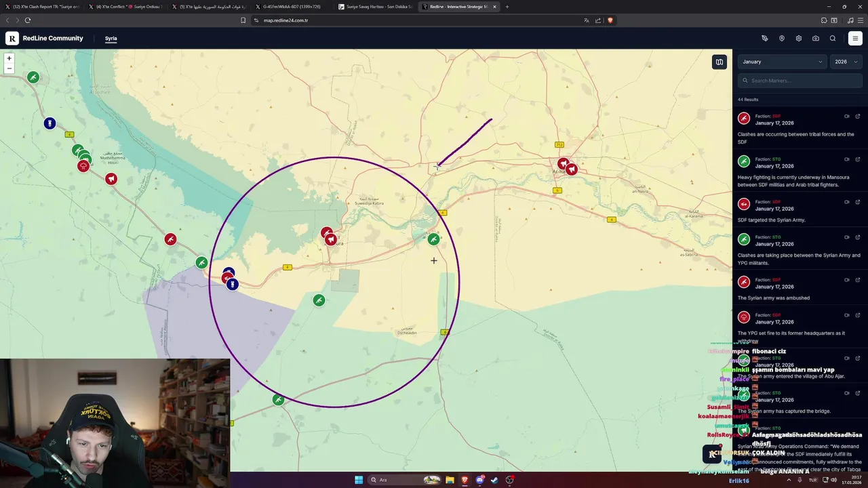
Task: Toggle the hamburger sidebar menu button
Action: click(855, 39)
